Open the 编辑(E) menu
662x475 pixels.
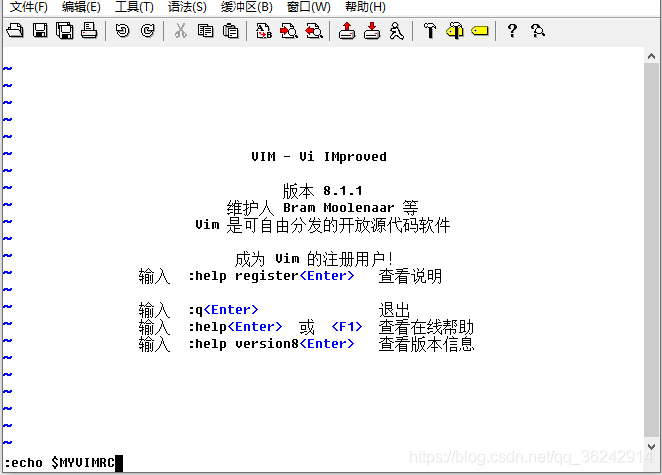tap(81, 7)
